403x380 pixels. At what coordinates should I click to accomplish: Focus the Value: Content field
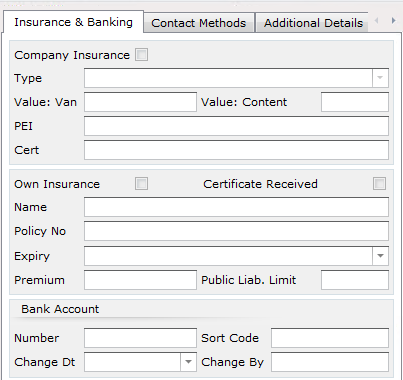(x=355, y=102)
